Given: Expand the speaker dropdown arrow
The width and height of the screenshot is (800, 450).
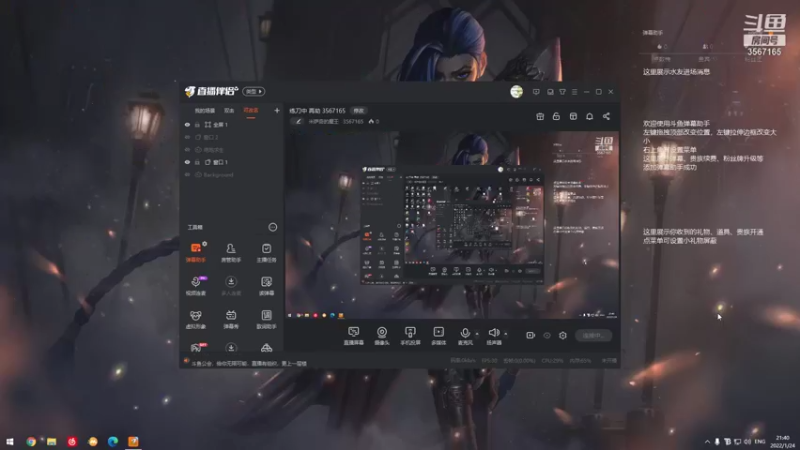Looking at the screenshot, I should 506,334.
